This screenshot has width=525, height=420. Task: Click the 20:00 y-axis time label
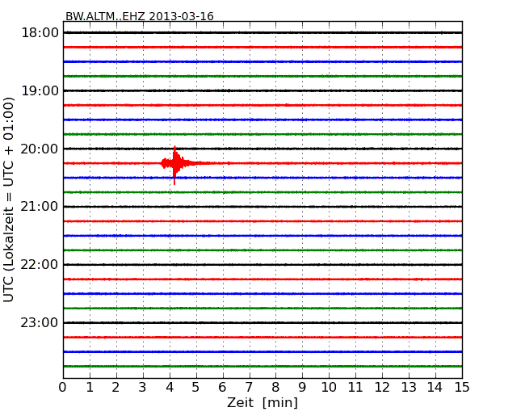coord(40,149)
